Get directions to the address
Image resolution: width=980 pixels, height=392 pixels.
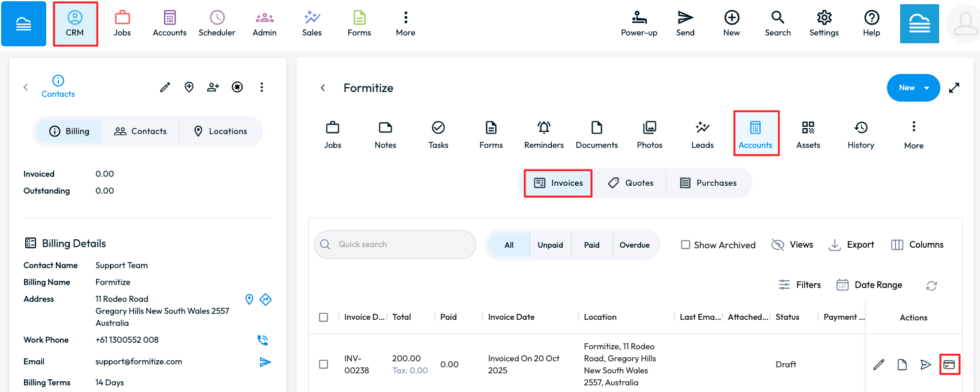coord(266,299)
